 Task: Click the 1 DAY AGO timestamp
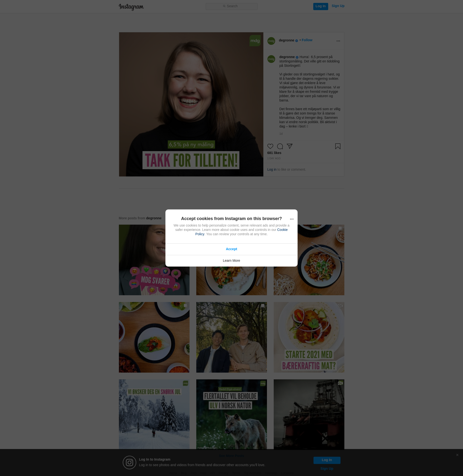(274, 158)
